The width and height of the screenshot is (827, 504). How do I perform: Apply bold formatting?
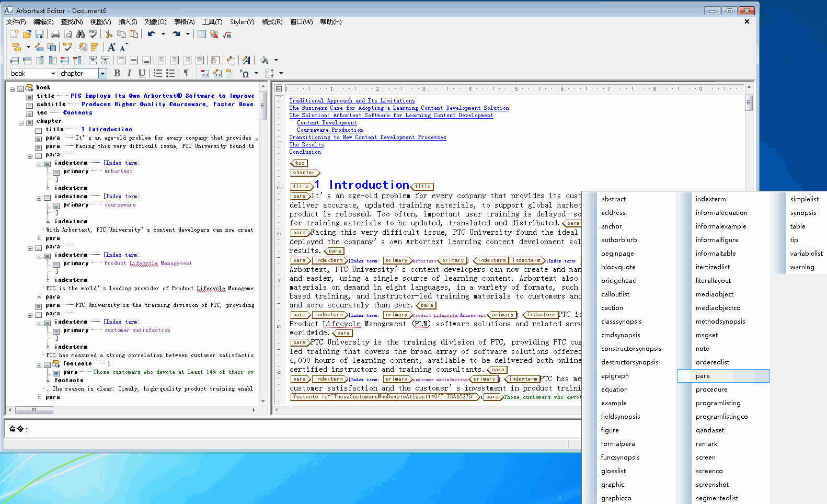point(117,73)
